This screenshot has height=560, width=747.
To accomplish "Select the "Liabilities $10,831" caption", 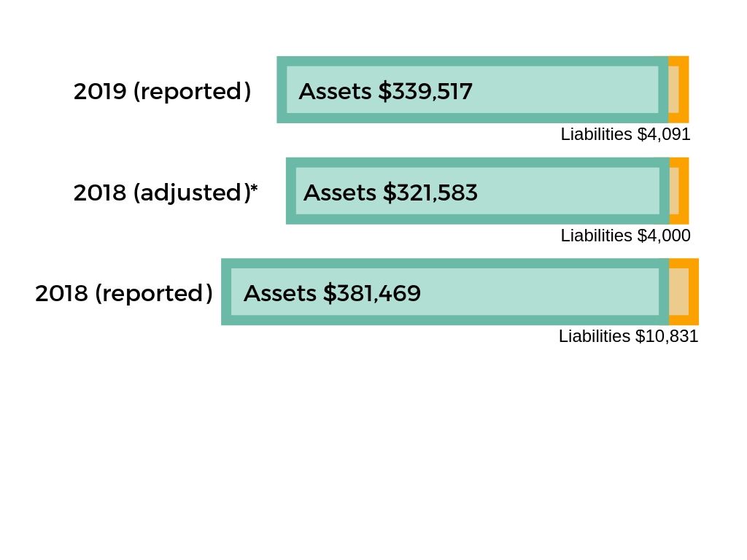I will coord(628,336).
